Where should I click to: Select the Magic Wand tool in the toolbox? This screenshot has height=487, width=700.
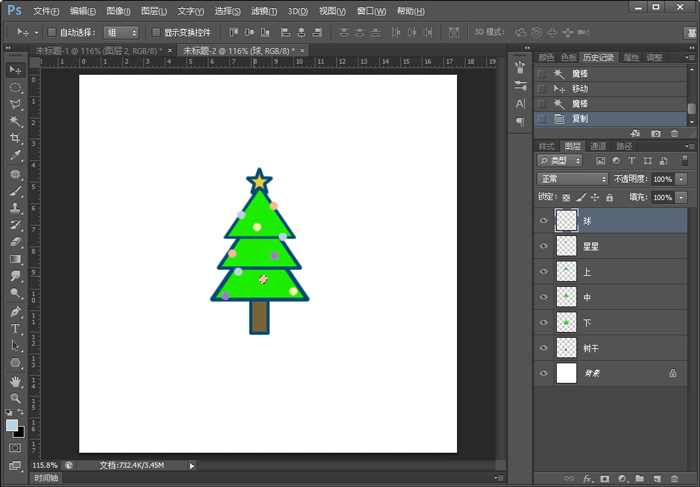15,121
